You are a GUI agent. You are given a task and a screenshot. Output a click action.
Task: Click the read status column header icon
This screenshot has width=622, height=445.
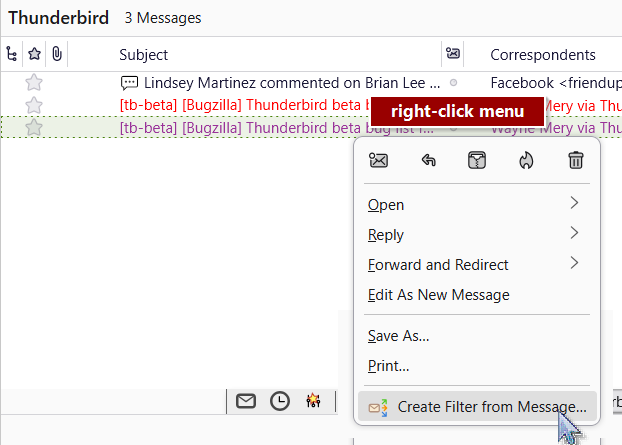[453, 53]
